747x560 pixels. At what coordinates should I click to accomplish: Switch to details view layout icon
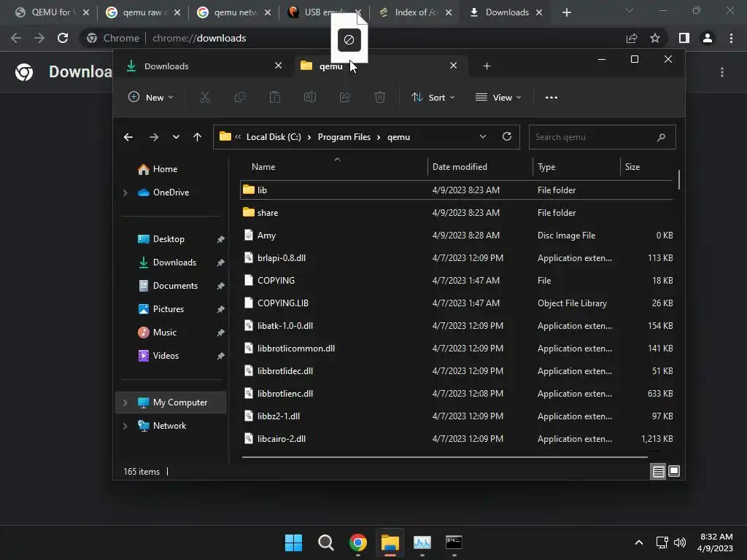(x=658, y=472)
